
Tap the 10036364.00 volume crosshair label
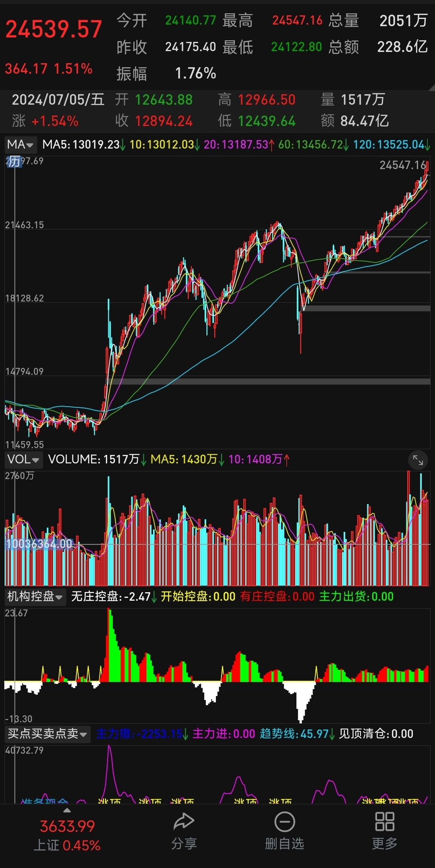click(x=39, y=544)
